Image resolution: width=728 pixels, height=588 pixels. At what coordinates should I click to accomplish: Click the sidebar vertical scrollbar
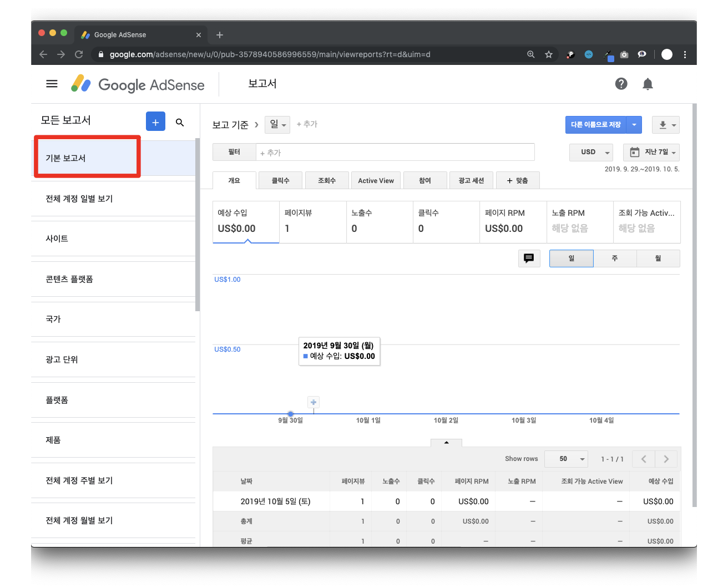198,225
